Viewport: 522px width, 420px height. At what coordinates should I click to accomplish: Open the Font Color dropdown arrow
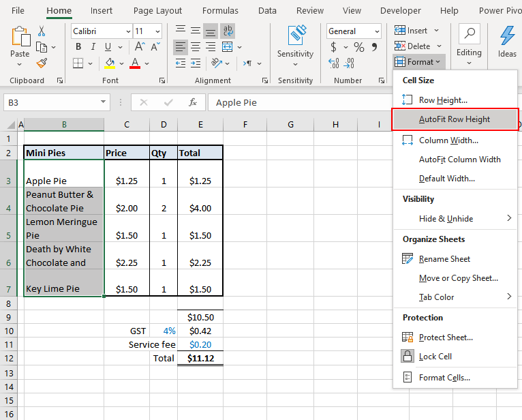click(x=147, y=63)
